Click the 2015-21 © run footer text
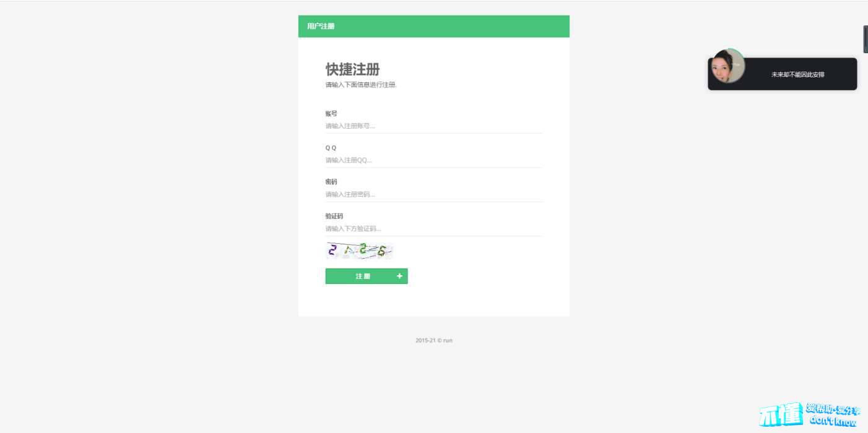Image resolution: width=868 pixels, height=433 pixels. pos(434,340)
